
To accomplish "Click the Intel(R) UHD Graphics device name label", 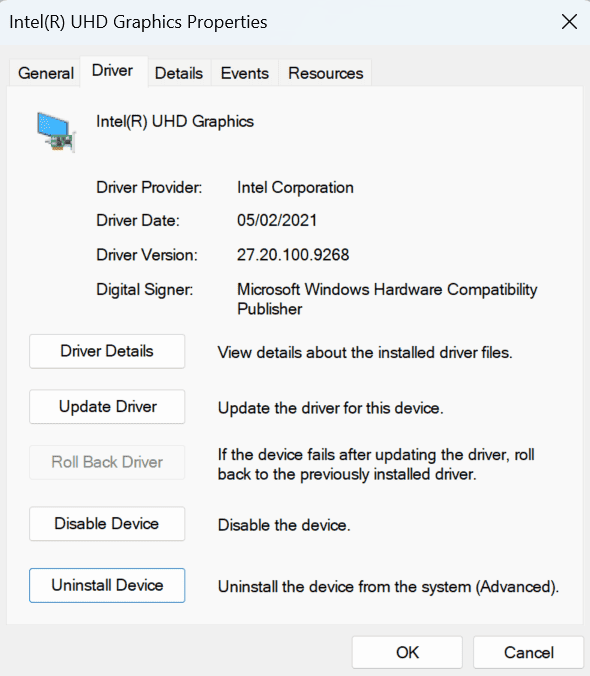I will point(175,122).
